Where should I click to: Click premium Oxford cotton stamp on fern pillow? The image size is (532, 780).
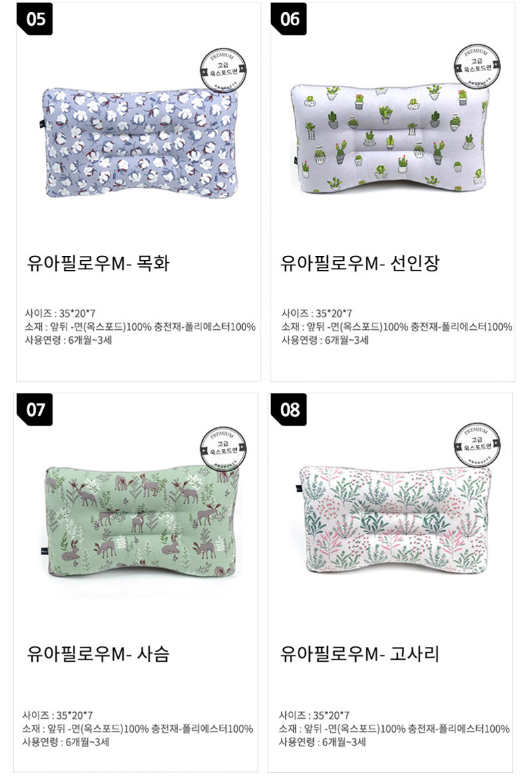[x=477, y=444]
